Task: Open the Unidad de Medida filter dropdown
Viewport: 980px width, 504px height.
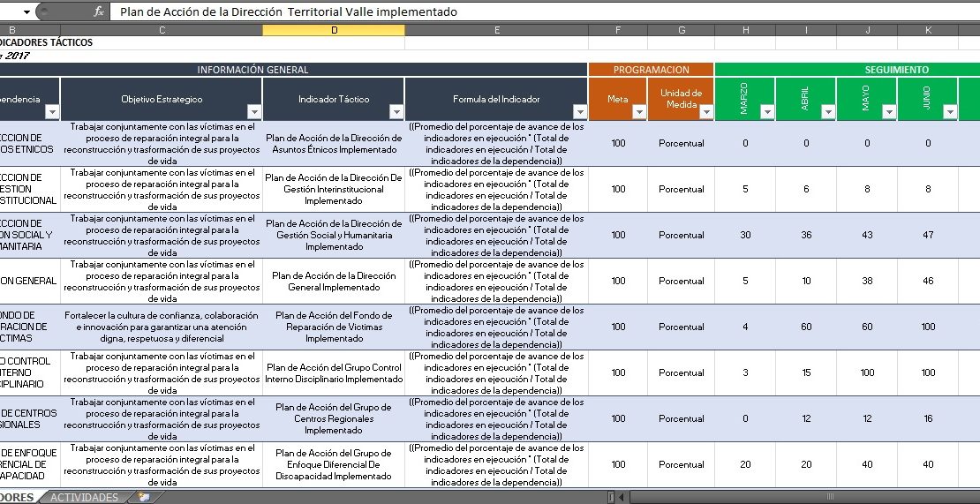Action: (x=706, y=112)
